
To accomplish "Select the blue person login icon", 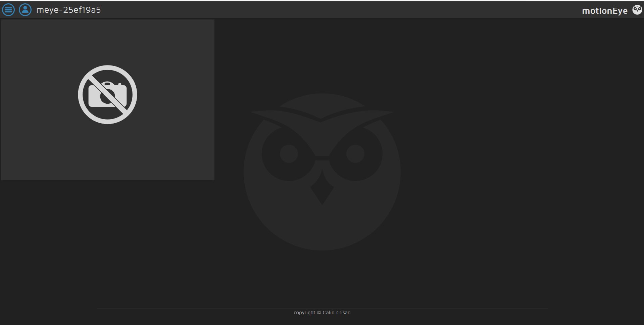I will pyautogui.click(x=25, y=10).
